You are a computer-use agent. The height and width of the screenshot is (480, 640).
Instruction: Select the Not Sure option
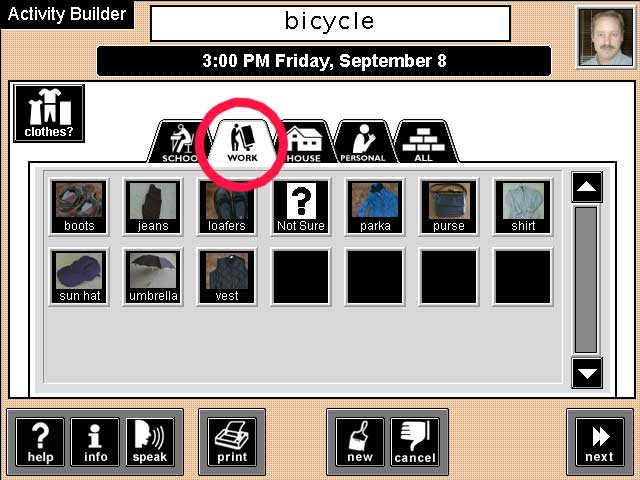point(301,207)
